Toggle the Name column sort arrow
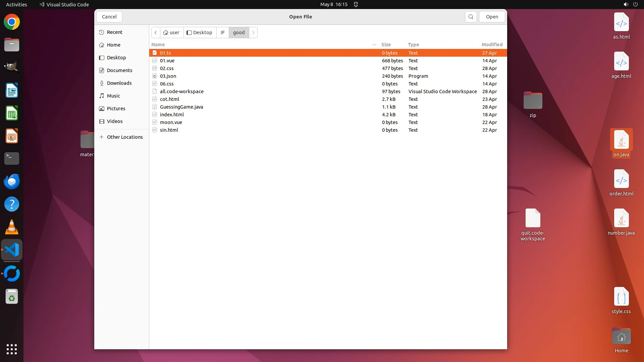This screenshot has width=644, height=362. (374, 45)
